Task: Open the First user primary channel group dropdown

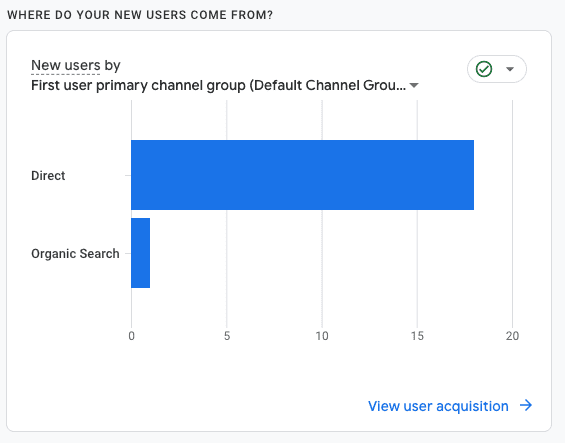Action: pos(224,85)
